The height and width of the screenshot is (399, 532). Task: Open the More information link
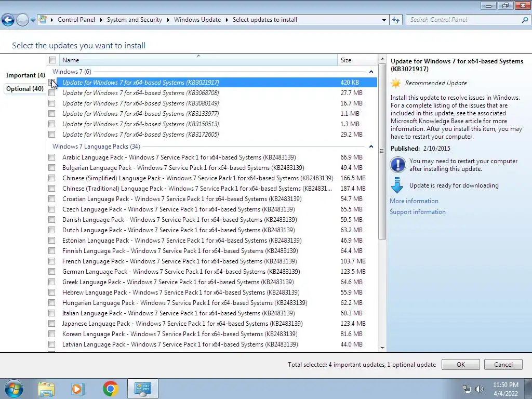point(414,201)
